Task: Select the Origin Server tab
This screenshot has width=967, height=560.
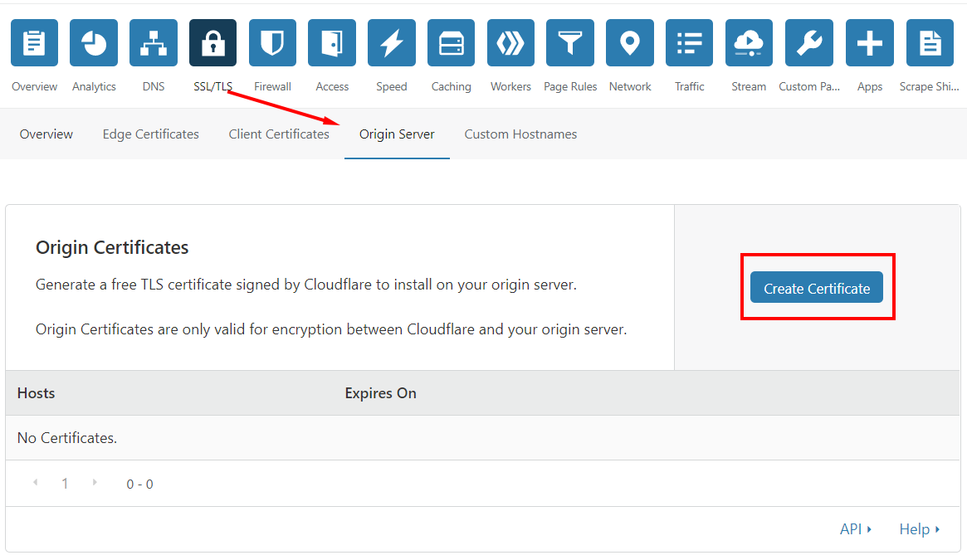Action: click(x=397, y=134)
